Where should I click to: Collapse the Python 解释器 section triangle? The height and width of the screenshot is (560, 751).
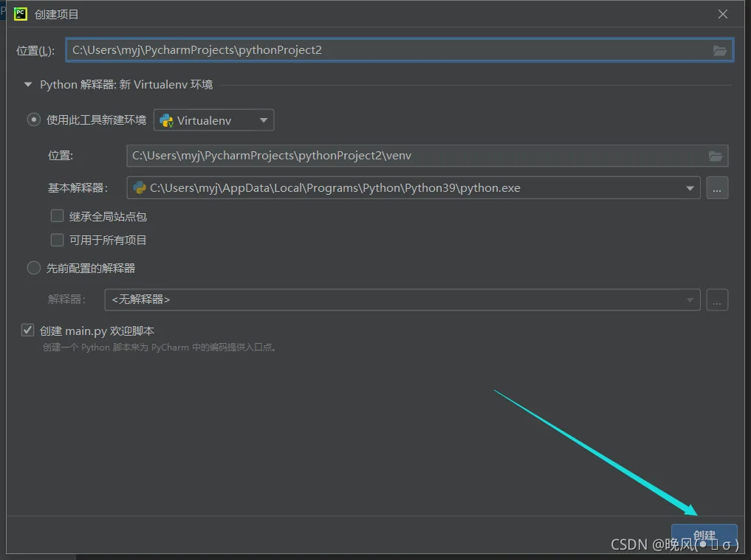[28, 85]
